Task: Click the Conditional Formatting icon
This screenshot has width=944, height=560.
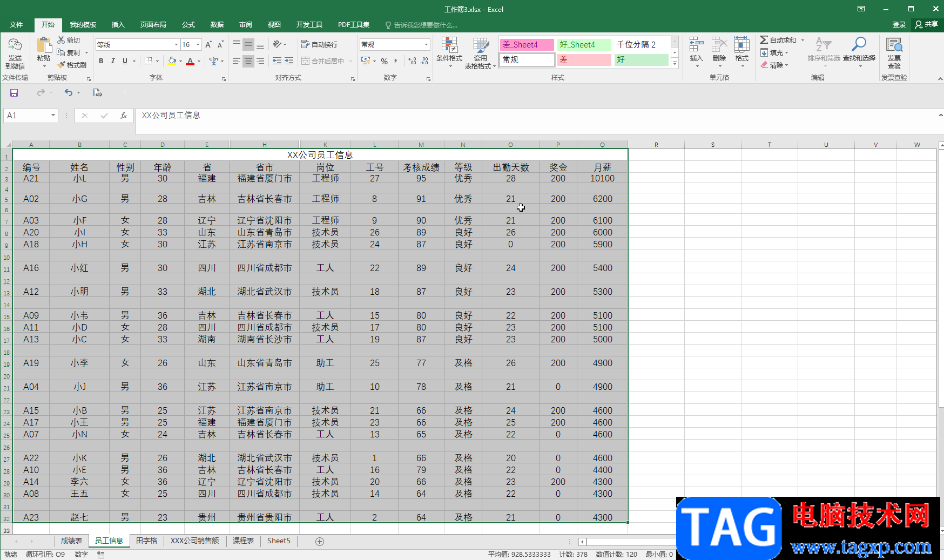Action: (449, 45)
